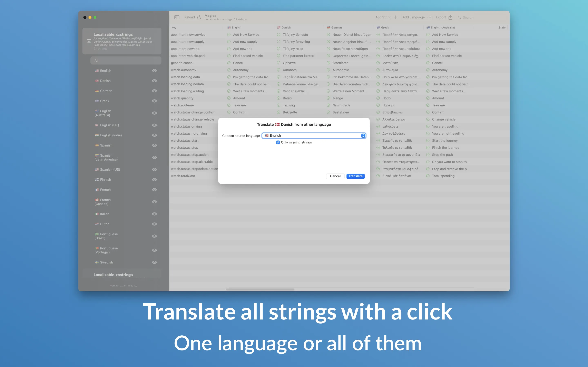Image resolution: width=588 pixels, height=367 pixels.
Task: Click the comment bubble icon beside Localizable.xcstrings
Action: pos(89,41)
